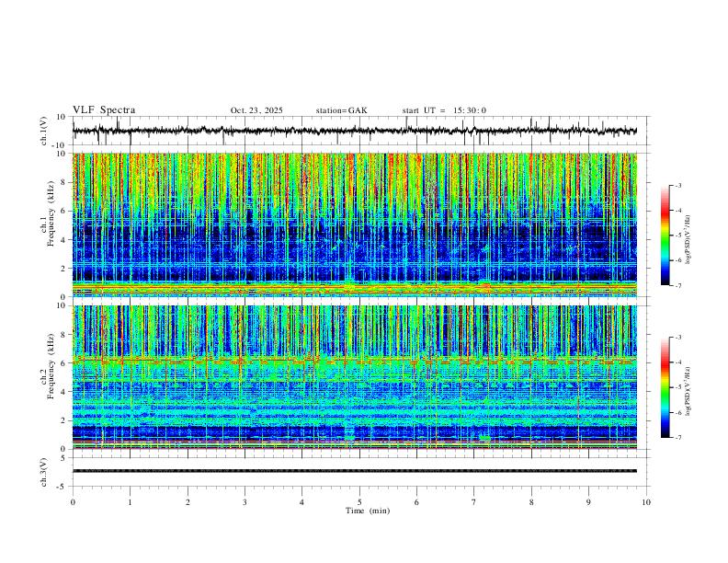Click the time axis tick label "10"

click(646, 502)
